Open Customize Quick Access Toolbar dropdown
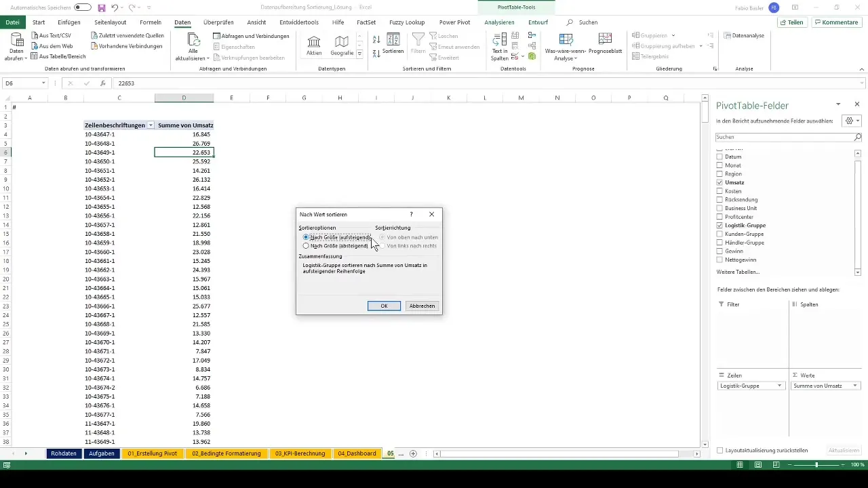Screen dimensions: 868x488 [x=149, y=7]
